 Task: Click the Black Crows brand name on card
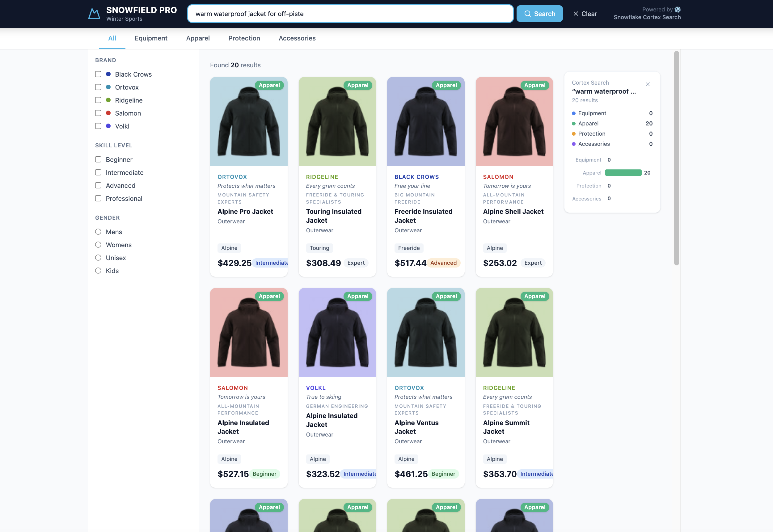click(416, 177)
